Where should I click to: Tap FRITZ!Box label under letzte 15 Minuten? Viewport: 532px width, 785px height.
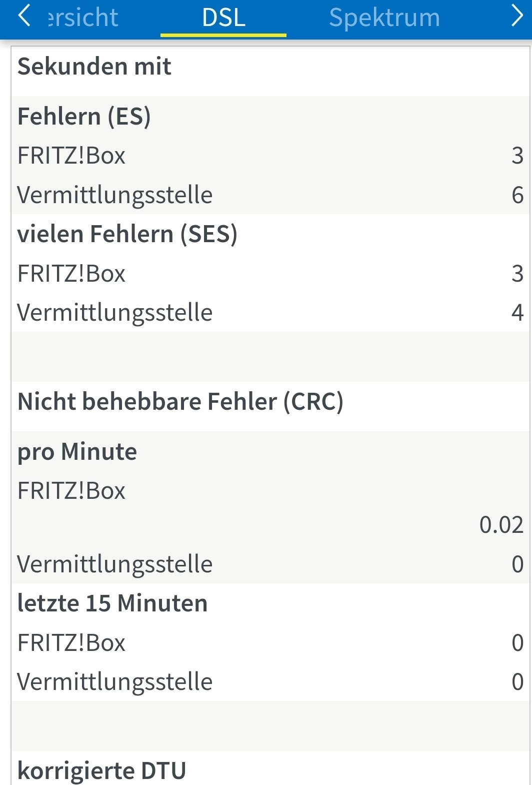pyautogui.click(x=71, y=643)
